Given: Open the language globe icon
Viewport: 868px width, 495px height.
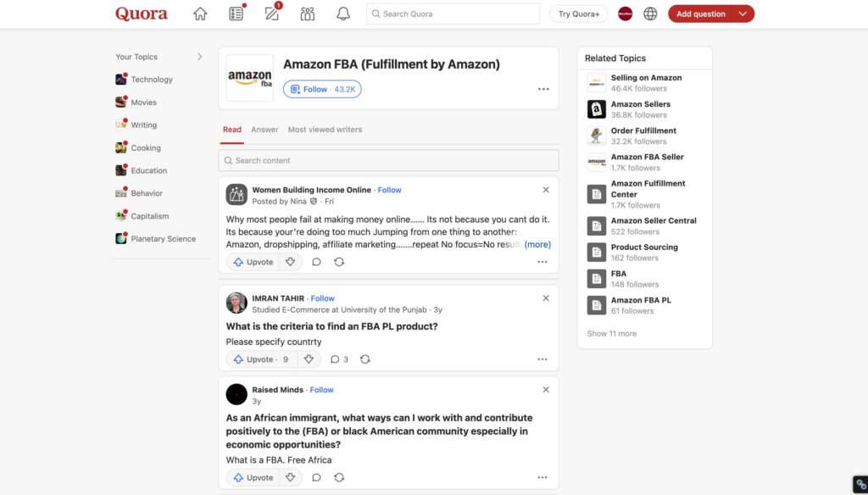Looking at the screenshot, I should click(650, 14).
